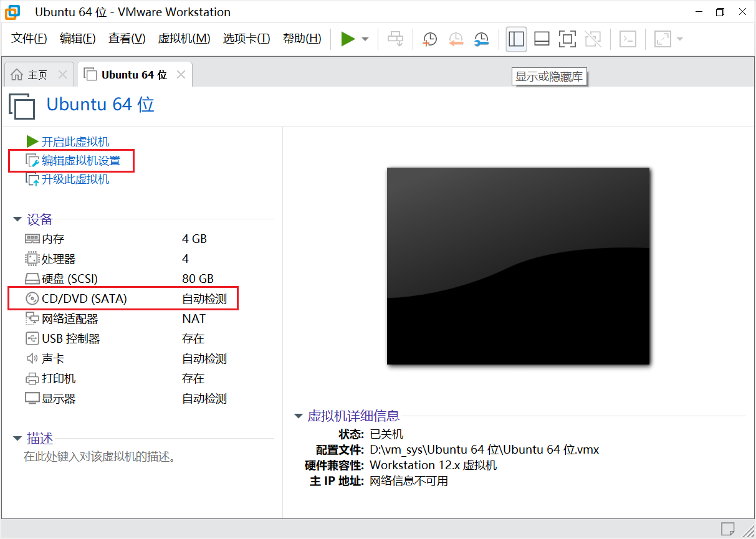Toggle the show or hide library icon
The image size is (756, 539).
[x=516, y=39]
